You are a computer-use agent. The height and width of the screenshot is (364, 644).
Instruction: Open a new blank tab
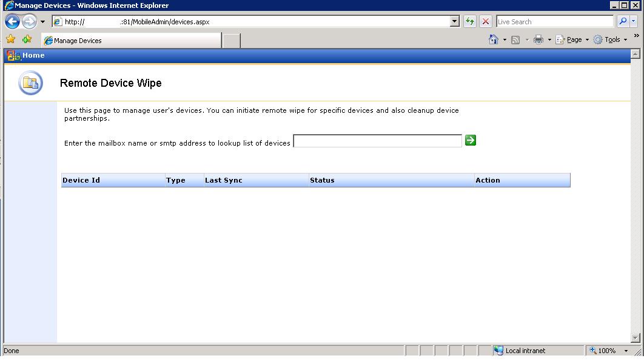coord(231,41)
